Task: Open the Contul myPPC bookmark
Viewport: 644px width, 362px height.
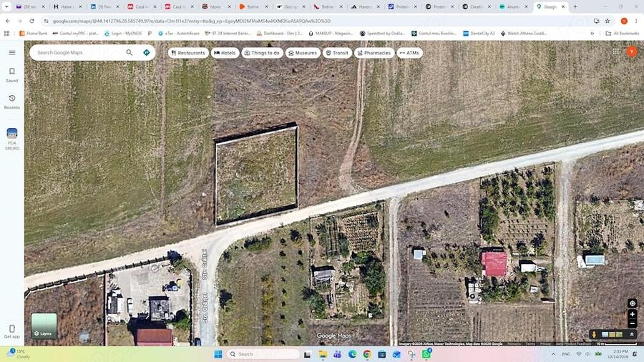Action: 76,33
